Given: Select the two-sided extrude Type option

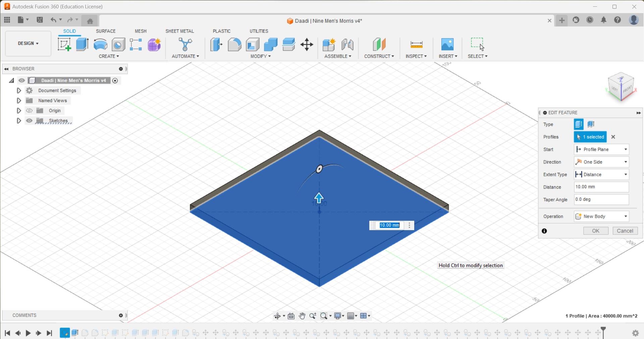Looking at the screenshot, I should 591,124.
